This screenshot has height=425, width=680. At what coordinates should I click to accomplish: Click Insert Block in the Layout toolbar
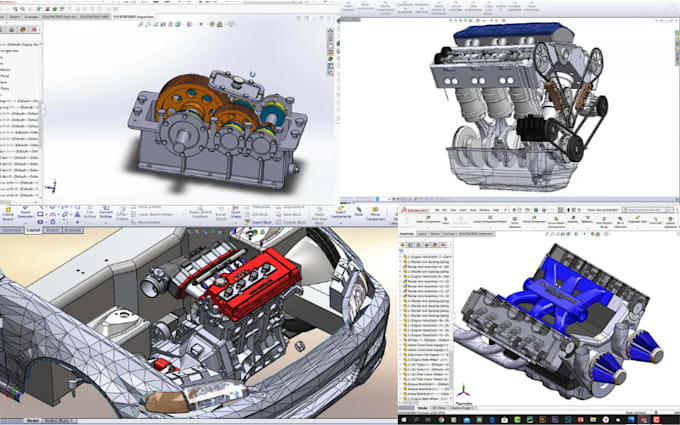257,222
